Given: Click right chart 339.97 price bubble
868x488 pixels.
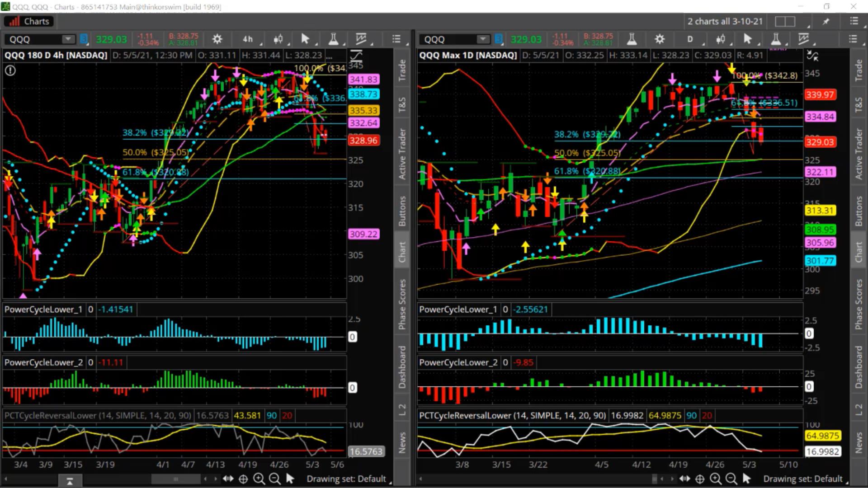Looking at the screenshot, I should 820,95.
